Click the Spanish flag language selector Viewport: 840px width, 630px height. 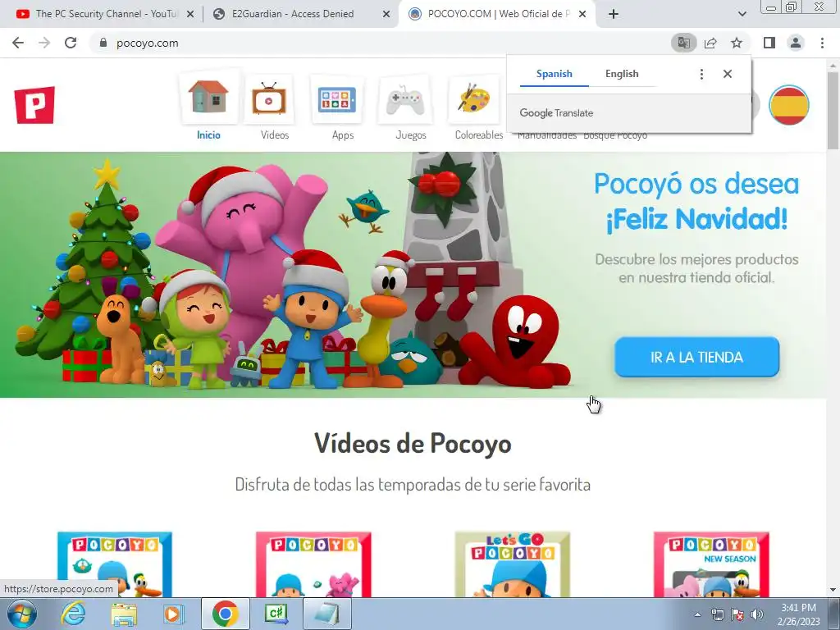[x=789, y=104]
